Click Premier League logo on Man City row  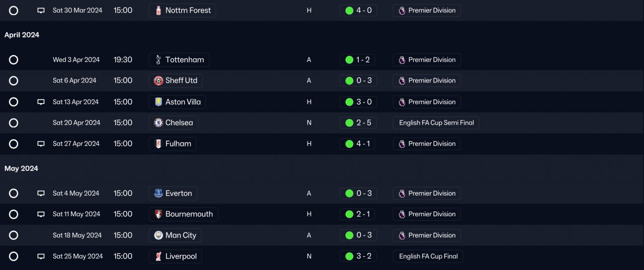tap(401, 235)
